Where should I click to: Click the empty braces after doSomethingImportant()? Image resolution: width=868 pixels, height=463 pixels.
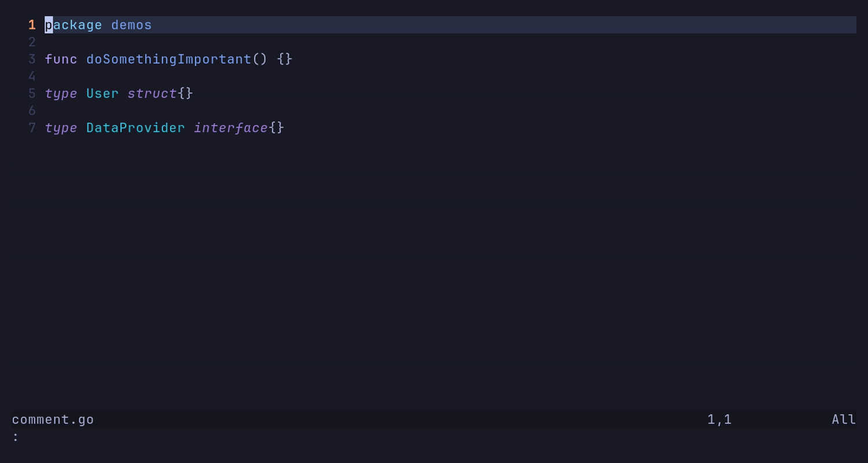285,59
